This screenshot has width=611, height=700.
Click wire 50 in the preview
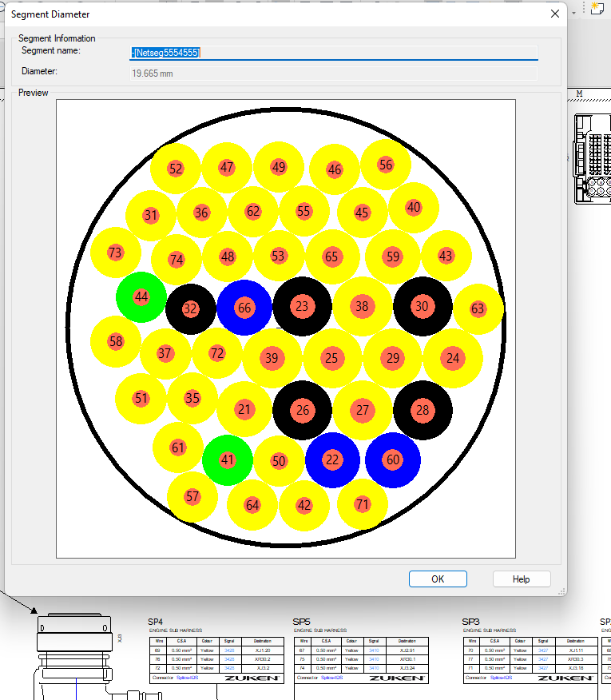[x=279, y=461]
